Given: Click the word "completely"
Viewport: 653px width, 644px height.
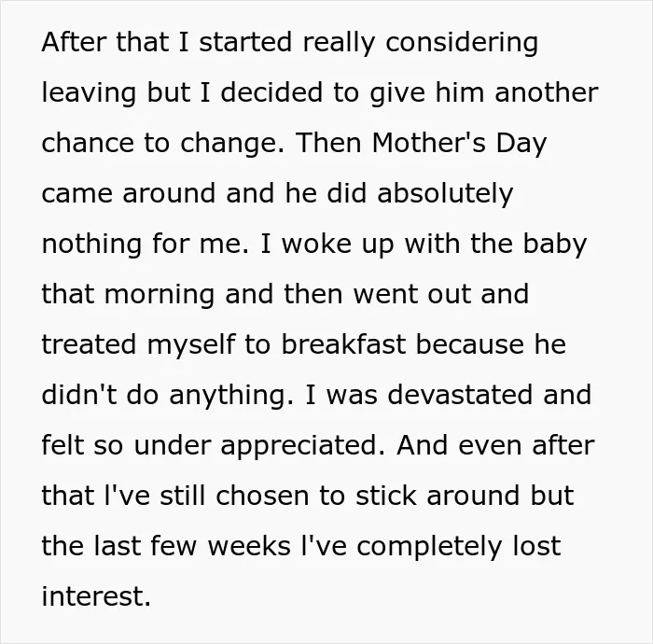Looking at the screenshot, I should click(429, 547).
